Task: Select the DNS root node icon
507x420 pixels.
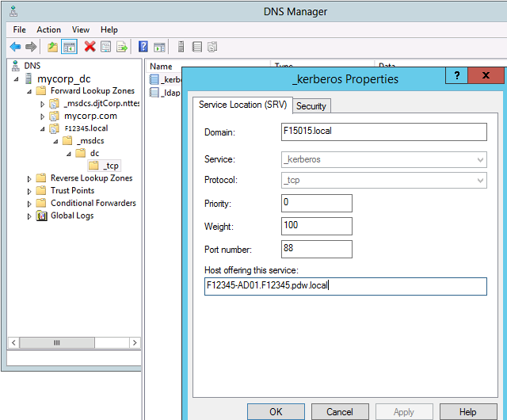Action: click(15, 66)
